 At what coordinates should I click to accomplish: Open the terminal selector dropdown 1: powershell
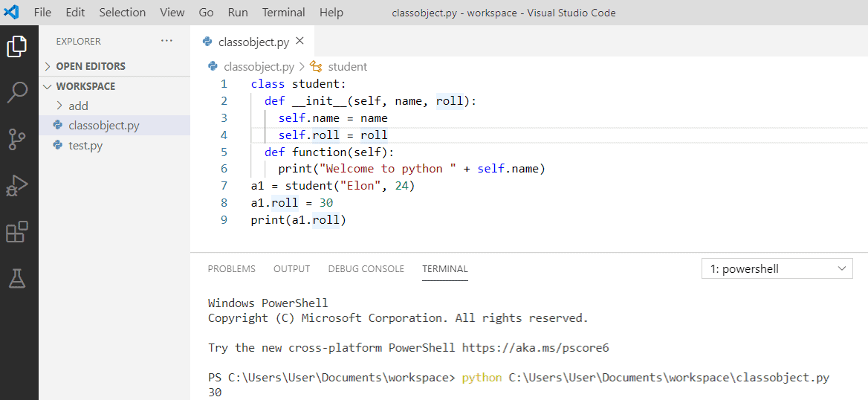coord(777,268)
